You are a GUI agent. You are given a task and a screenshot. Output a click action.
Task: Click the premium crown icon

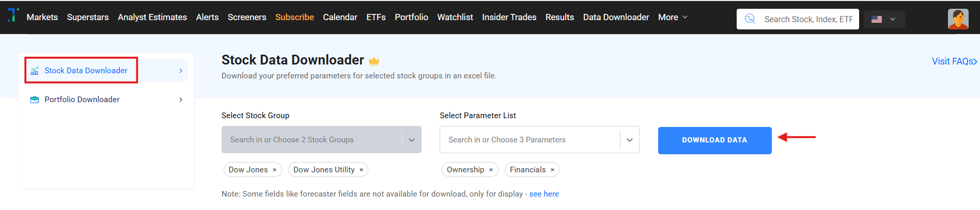[x=374, y=61]
